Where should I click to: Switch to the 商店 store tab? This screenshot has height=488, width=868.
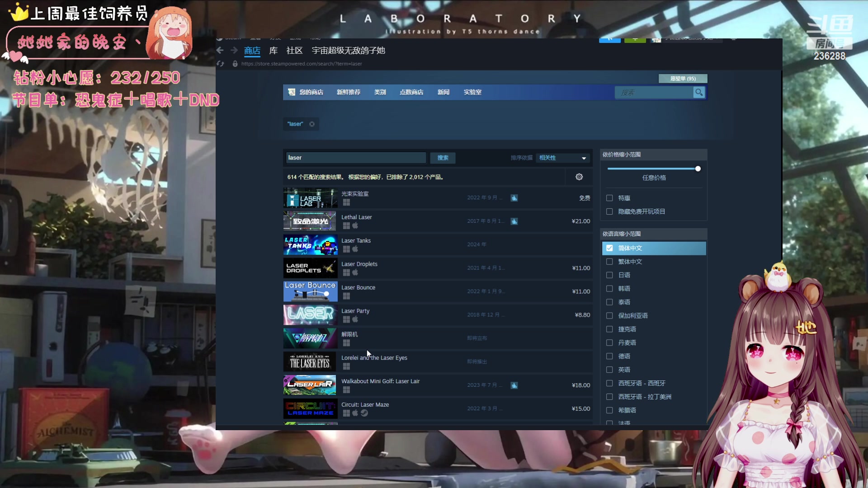[x=252, y=51]
